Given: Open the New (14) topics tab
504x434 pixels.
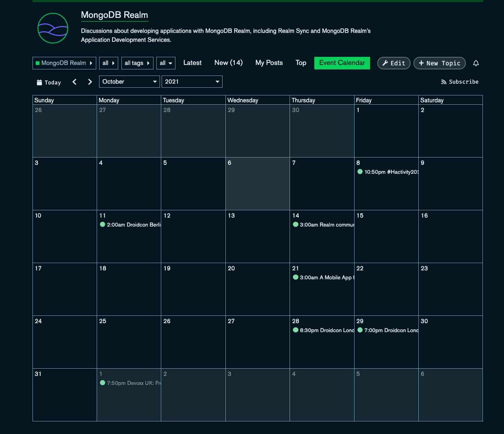Looking at the screenshot, I should [228, 63].
